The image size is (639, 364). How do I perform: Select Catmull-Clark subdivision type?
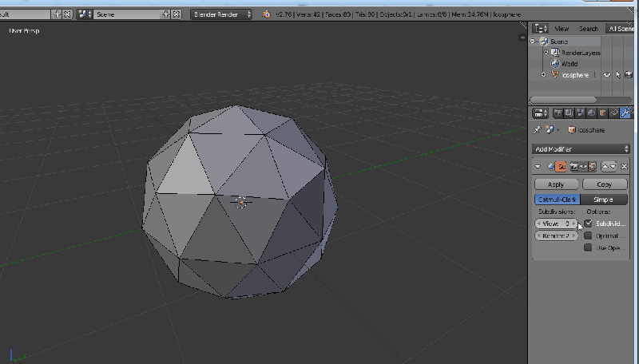(557, 200)
